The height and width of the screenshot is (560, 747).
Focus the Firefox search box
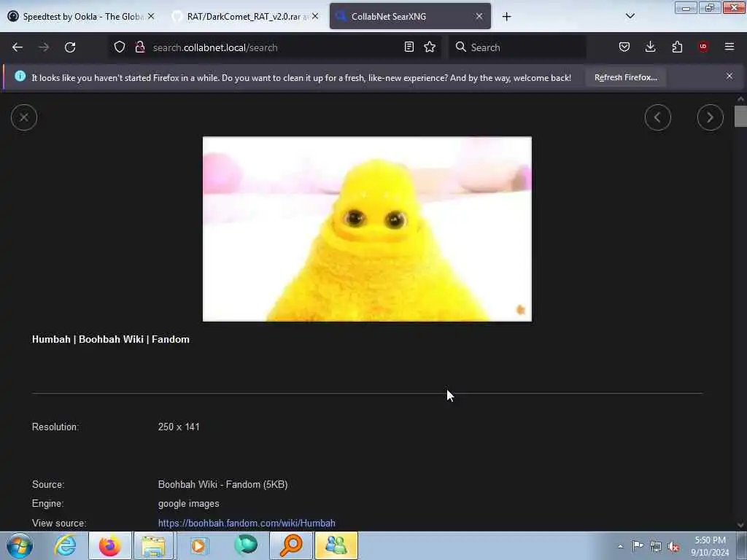[x=517, y=47]
